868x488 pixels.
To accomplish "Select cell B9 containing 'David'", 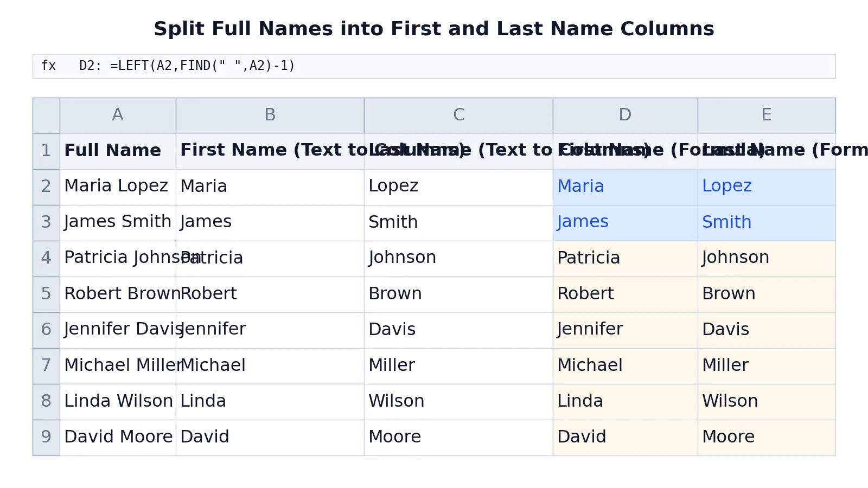I will pyautogui.click(x=270, y=438).
